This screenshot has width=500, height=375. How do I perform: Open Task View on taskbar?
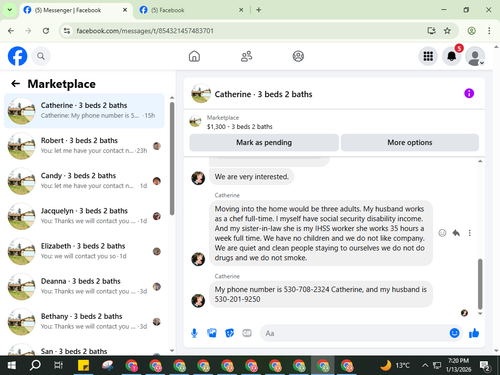59,365
